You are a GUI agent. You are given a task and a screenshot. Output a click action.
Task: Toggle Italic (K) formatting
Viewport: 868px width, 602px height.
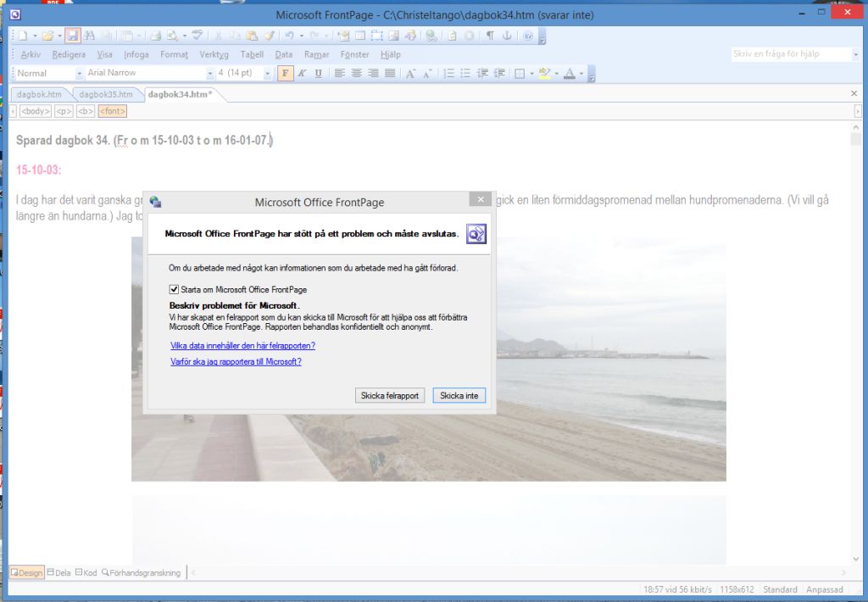coord(303,73)
